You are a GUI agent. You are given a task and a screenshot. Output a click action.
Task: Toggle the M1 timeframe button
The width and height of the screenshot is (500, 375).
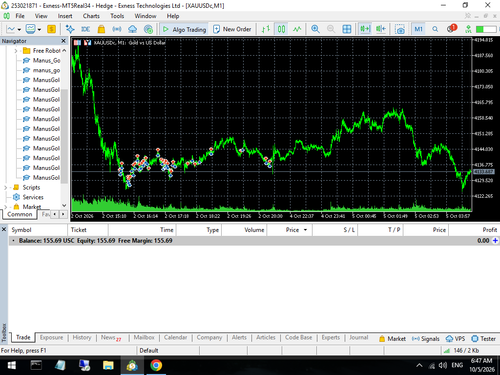pyautogui.click(x=419, y=29)
